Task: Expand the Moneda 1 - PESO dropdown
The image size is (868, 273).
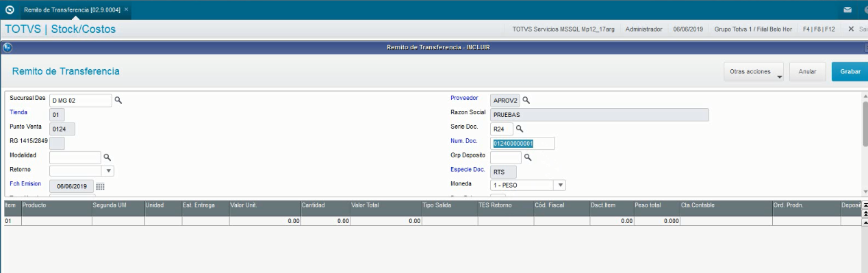Action: [560, 185]
